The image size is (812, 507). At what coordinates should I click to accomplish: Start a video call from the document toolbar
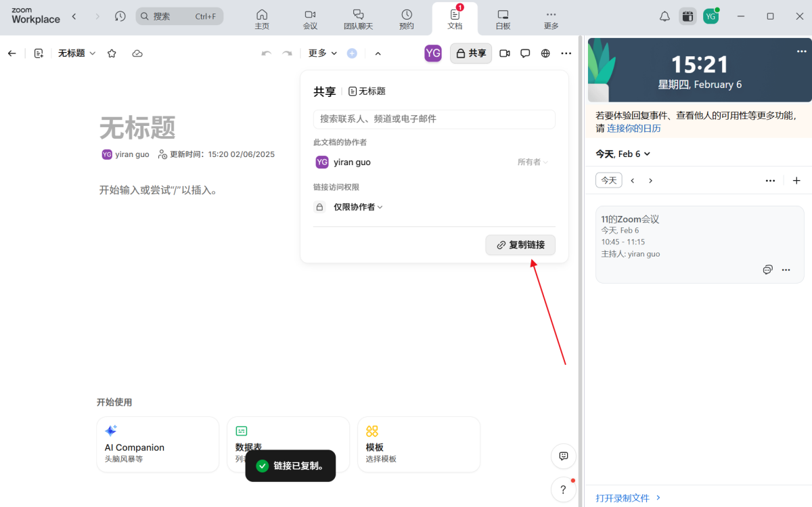[504, 53]
